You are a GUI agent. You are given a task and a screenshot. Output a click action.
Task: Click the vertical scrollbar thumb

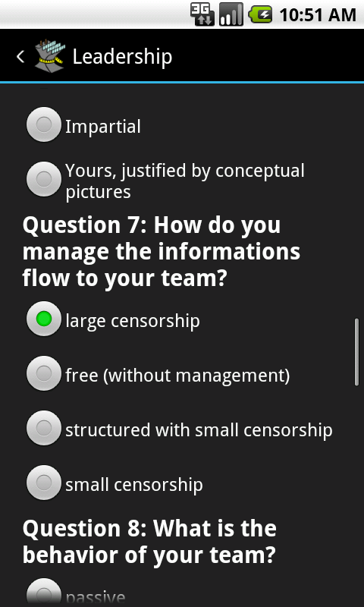pos(356,351)
